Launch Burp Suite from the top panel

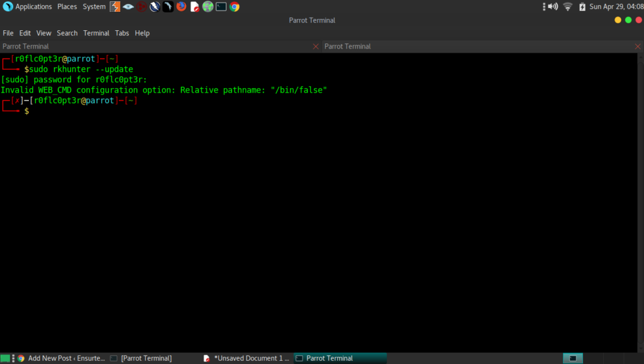[x=115, y=7]
